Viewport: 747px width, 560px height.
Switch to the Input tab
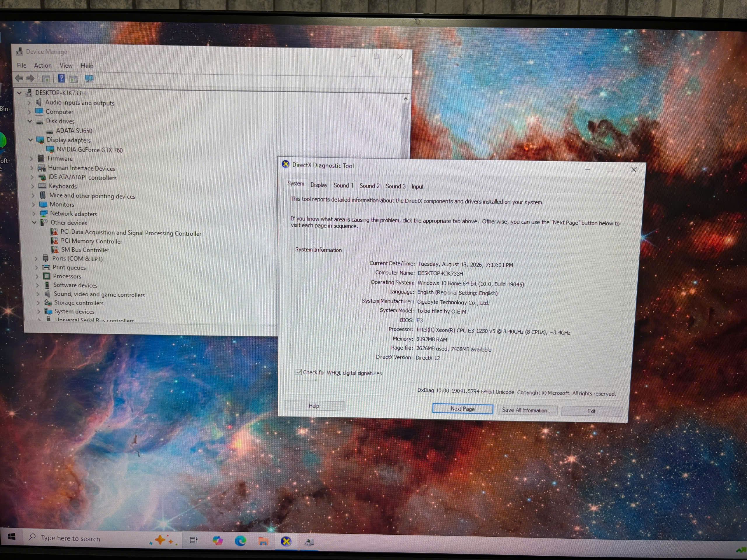[x=417, y=186]
